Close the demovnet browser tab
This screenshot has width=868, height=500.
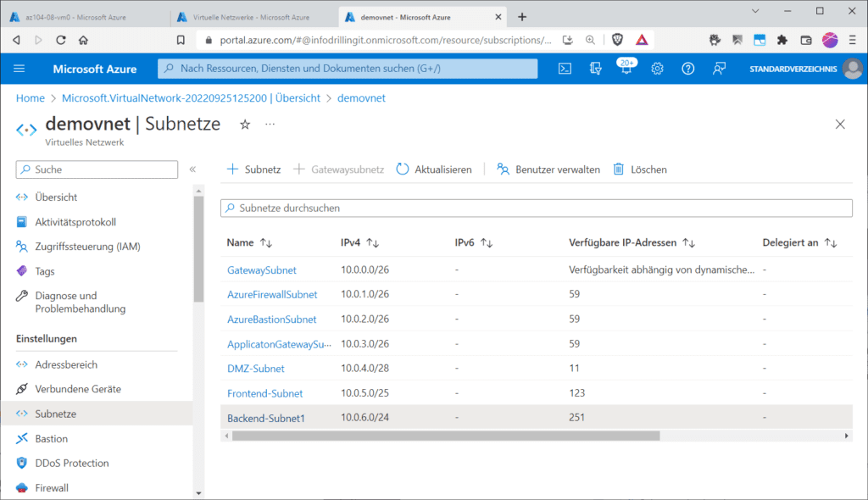pos(498,17)
